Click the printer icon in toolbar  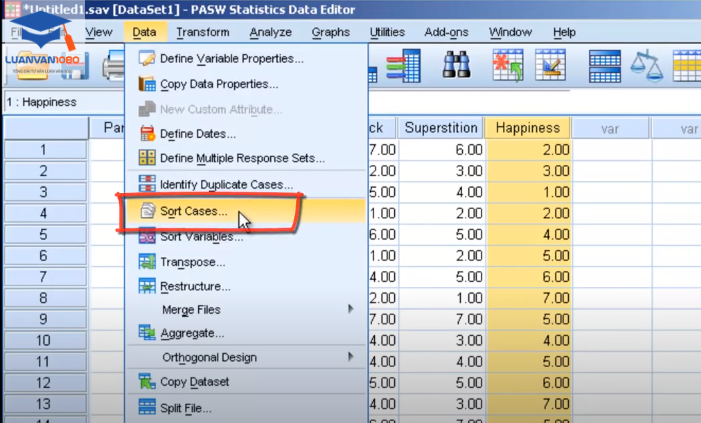click(114, 66)
